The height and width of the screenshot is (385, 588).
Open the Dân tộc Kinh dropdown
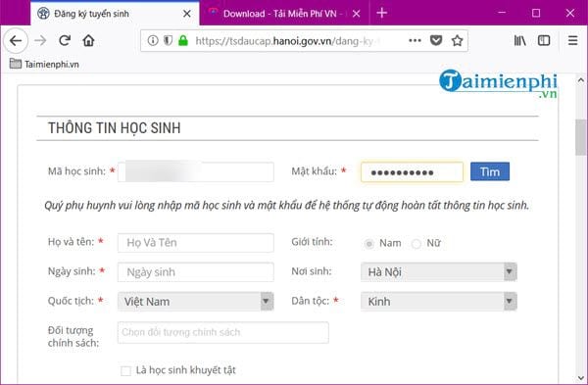(x=439, y=302)
